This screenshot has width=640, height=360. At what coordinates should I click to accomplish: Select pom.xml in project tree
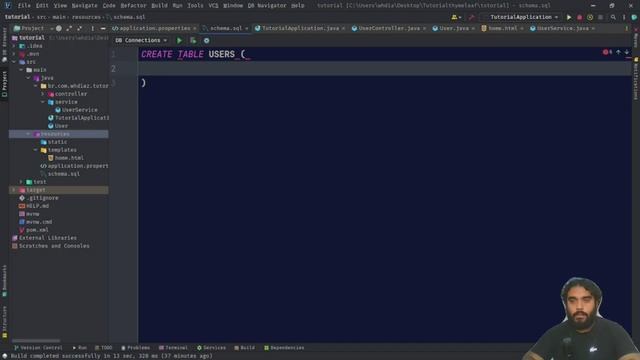coord(37,230)
